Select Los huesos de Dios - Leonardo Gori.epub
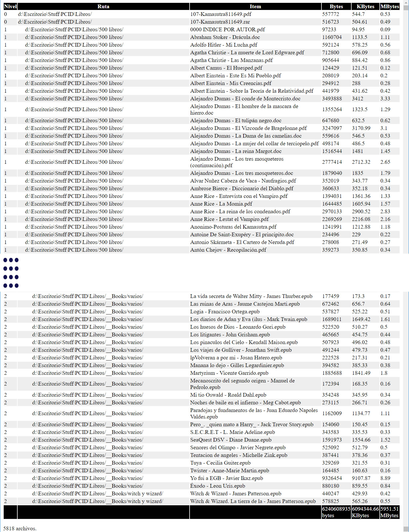 238,327
